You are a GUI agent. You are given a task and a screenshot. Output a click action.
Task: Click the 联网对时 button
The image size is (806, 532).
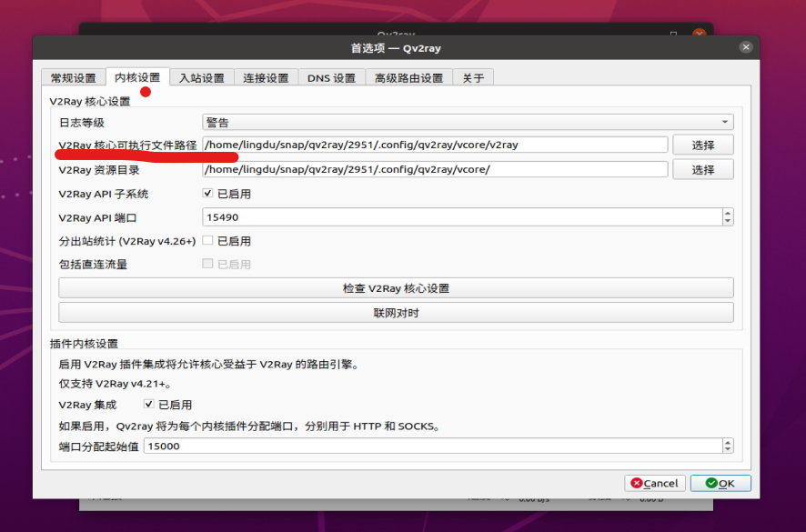click(x=396, y=313)
